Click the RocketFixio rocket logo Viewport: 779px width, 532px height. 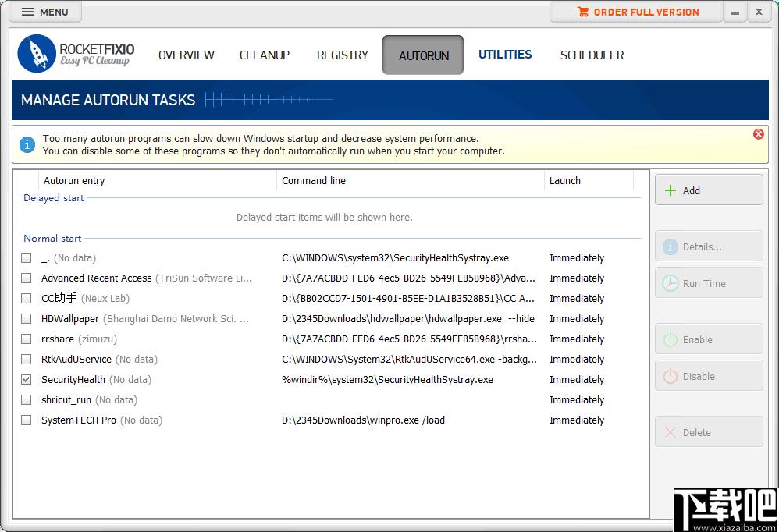click(x=36, y=54)
